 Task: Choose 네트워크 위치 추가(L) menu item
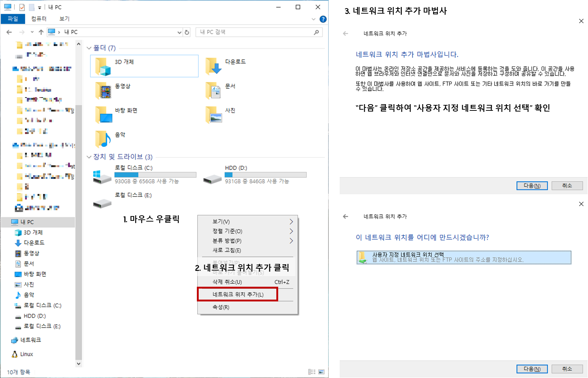pos(238,294)
